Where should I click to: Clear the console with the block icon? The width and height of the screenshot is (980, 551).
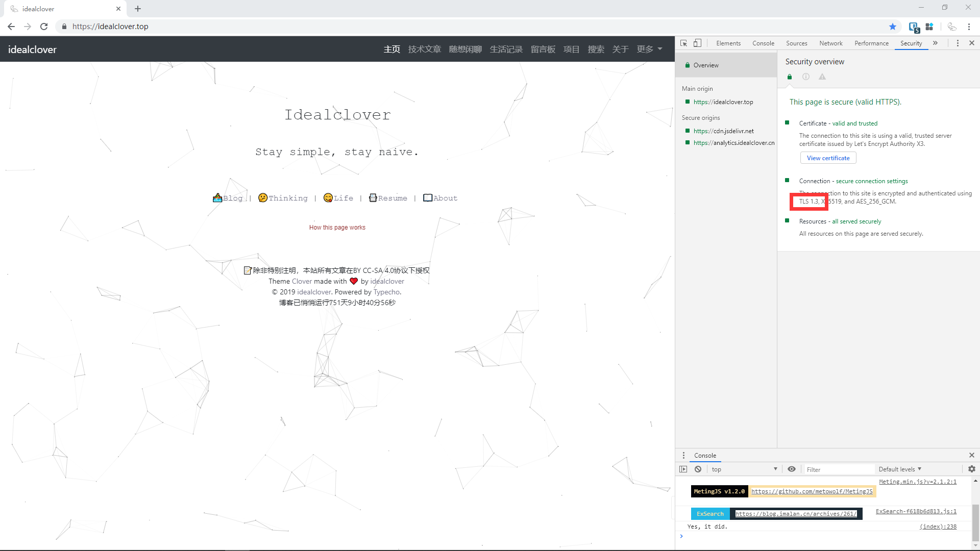698,469
